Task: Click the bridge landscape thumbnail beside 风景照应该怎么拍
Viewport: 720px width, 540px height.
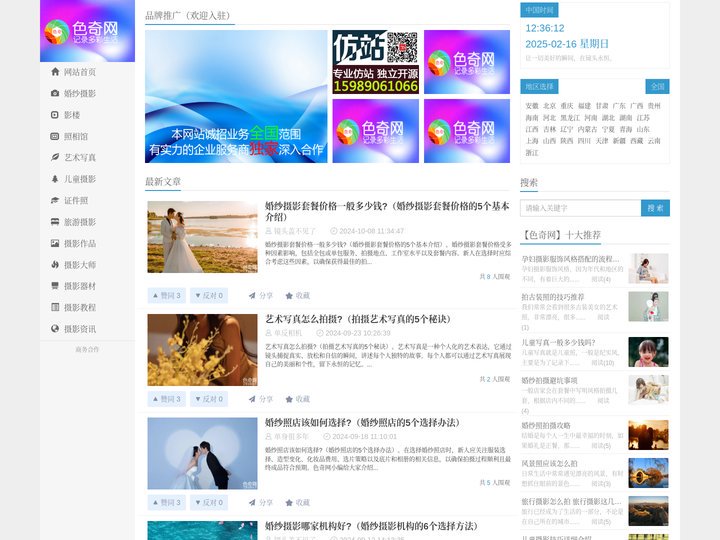Action: [648, 473]
